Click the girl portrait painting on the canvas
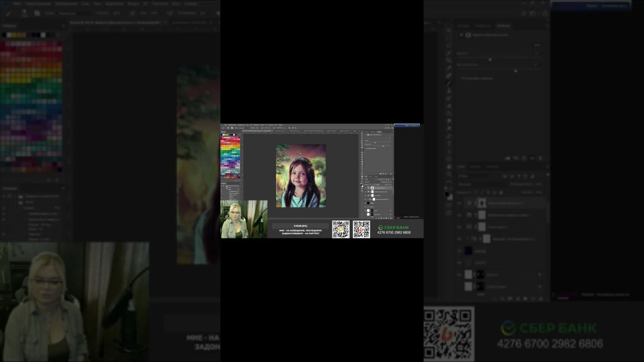The height and width of the screenshot is (362, 644). point(301,176)
